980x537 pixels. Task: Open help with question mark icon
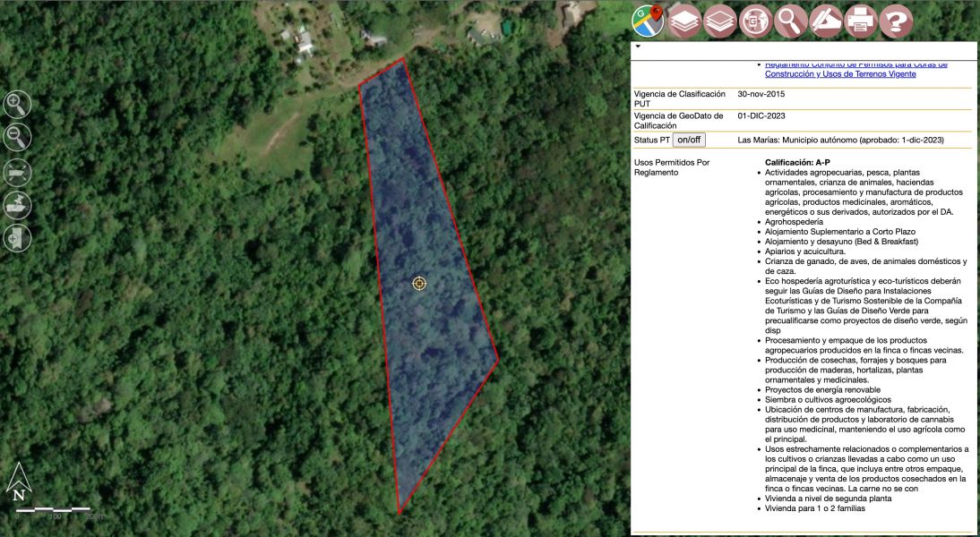pyautogui.click(x=896, y=20)
